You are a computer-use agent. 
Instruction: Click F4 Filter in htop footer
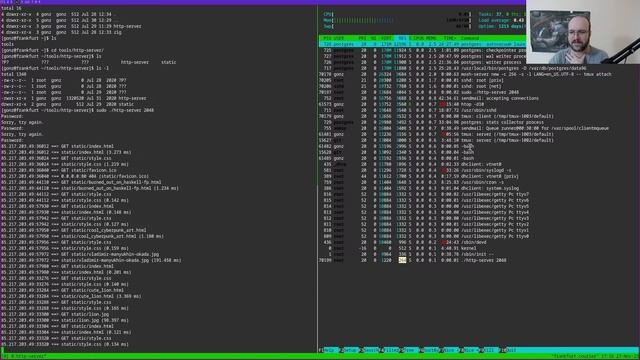pyautogui.click(x=389, y=350)
